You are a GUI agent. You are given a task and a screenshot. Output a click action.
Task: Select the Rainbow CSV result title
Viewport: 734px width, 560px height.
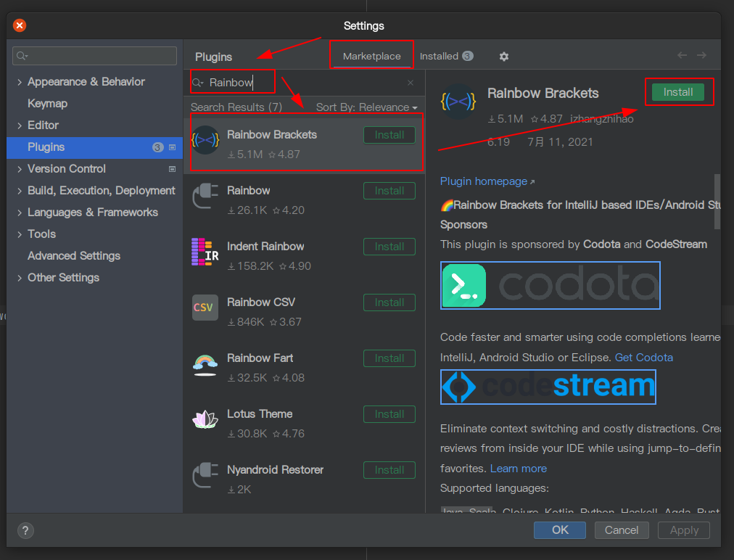(x=260, y=302)
